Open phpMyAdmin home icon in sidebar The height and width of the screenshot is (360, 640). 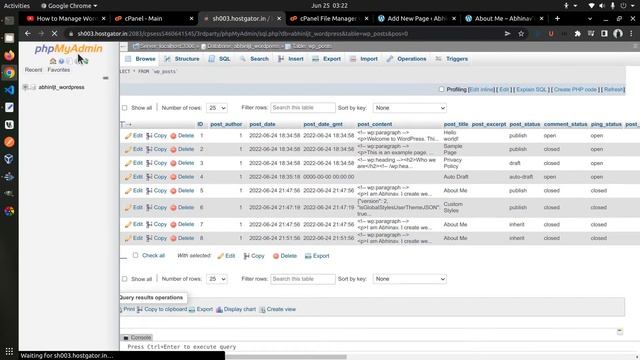pyautogui.click(x=53, y=61)
